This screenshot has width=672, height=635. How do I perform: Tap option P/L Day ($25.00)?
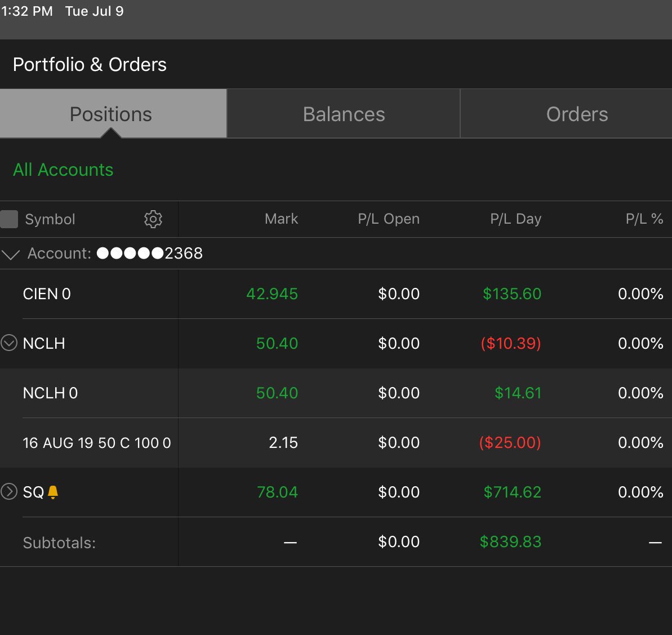510,442
